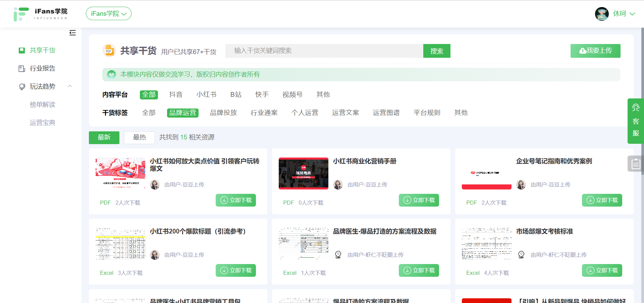Open thumbnail of 小红书如何放大卖点价值
The width and height of the screenshot is (644, 303).
(x=120, y=173)
